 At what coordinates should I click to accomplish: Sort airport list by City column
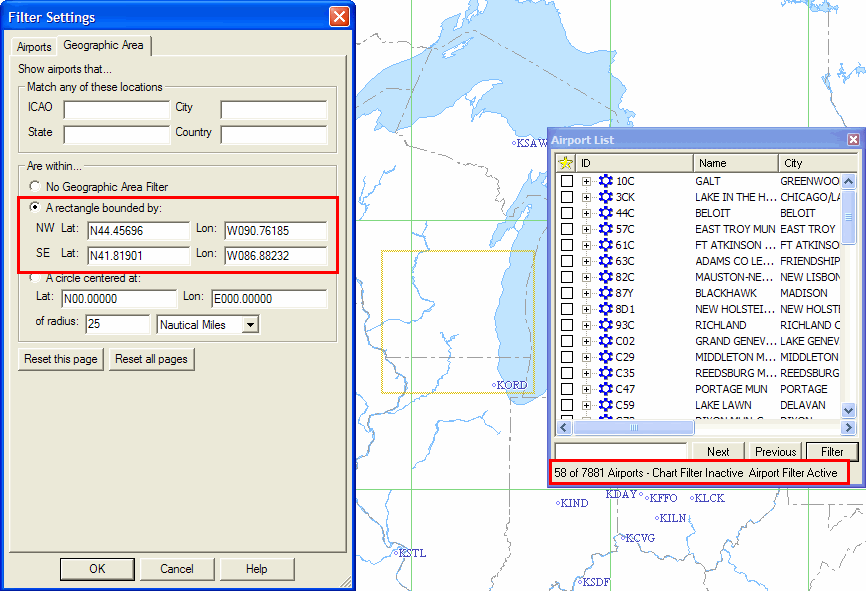coord(817,163)
